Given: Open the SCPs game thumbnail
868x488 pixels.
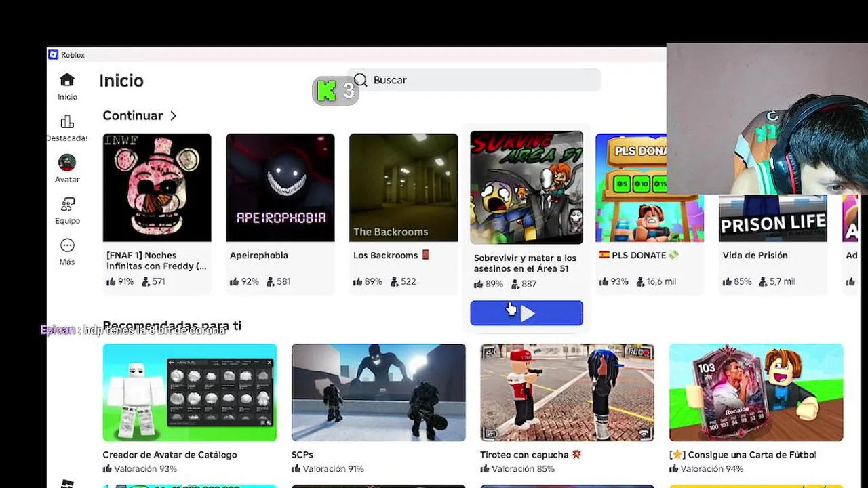Looking at the screenshot, I should [x=378, y=392].
